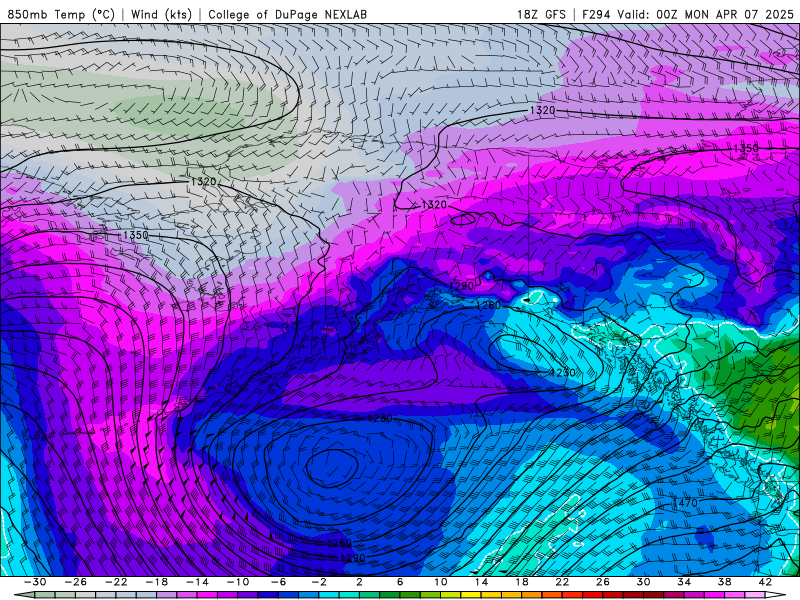
Task: Click the "-30" color scale label
Action: coord(35,582)
